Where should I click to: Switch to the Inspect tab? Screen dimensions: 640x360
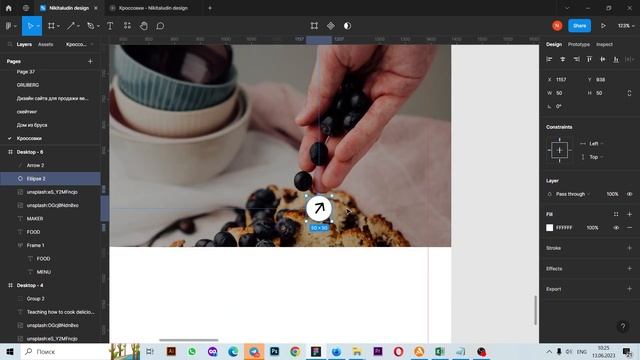[604, 44]
